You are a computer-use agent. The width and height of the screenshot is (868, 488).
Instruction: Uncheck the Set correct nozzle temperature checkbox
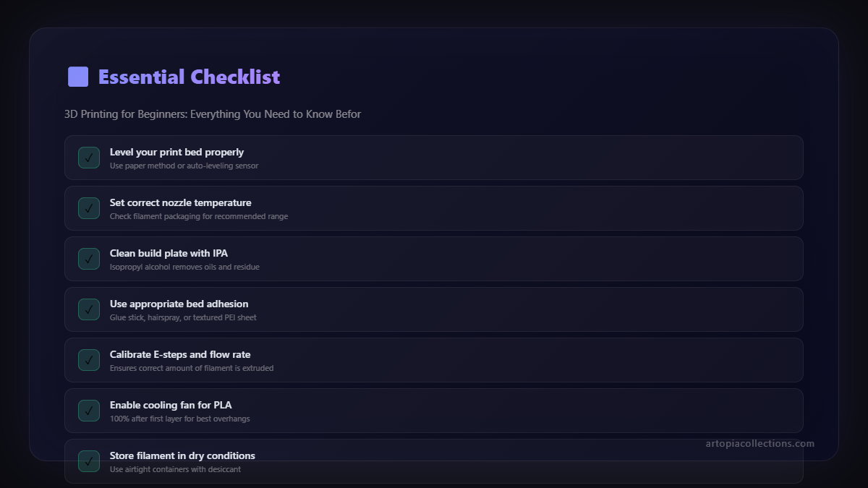pos(89,208)
